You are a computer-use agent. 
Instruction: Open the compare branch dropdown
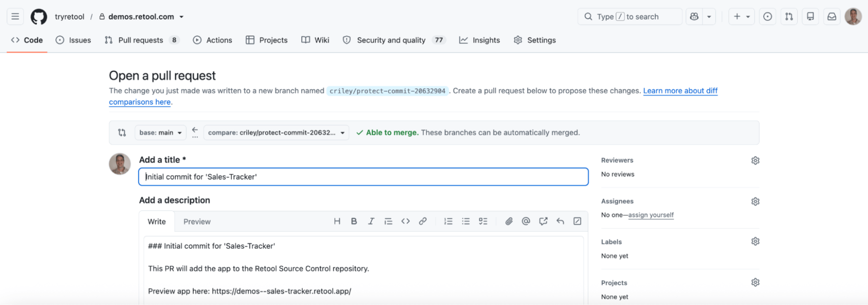tap(276, 133)
